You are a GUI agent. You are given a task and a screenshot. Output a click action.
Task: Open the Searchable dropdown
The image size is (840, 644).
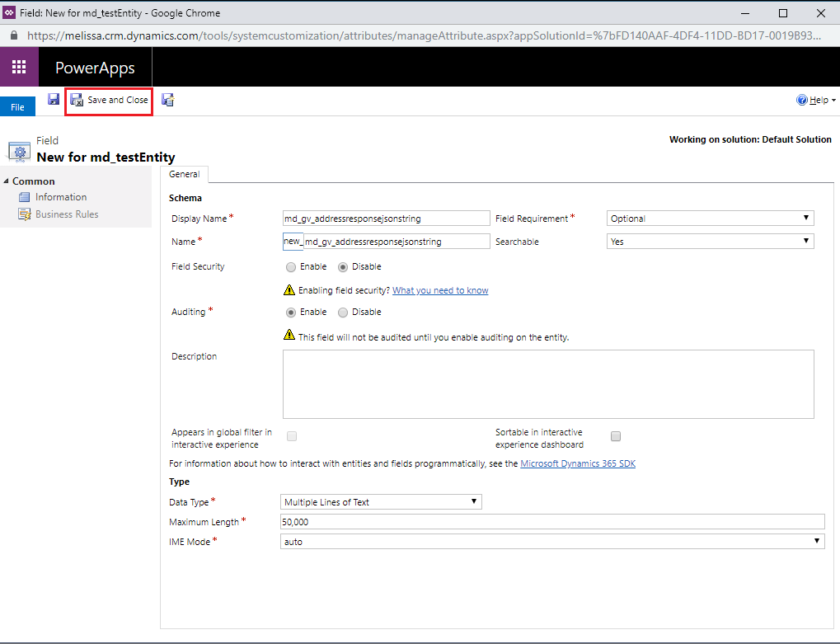(x=711, y=241)
